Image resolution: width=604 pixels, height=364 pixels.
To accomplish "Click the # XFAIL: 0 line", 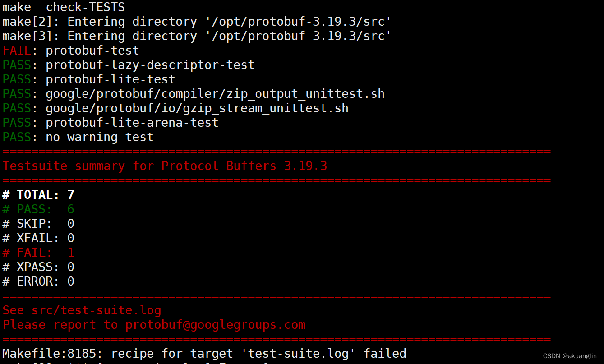I will click(38, 238).
